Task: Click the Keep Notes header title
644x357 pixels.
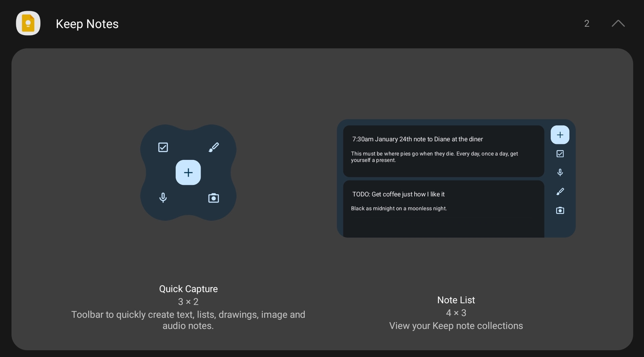Action: click(x=87, y=24)
